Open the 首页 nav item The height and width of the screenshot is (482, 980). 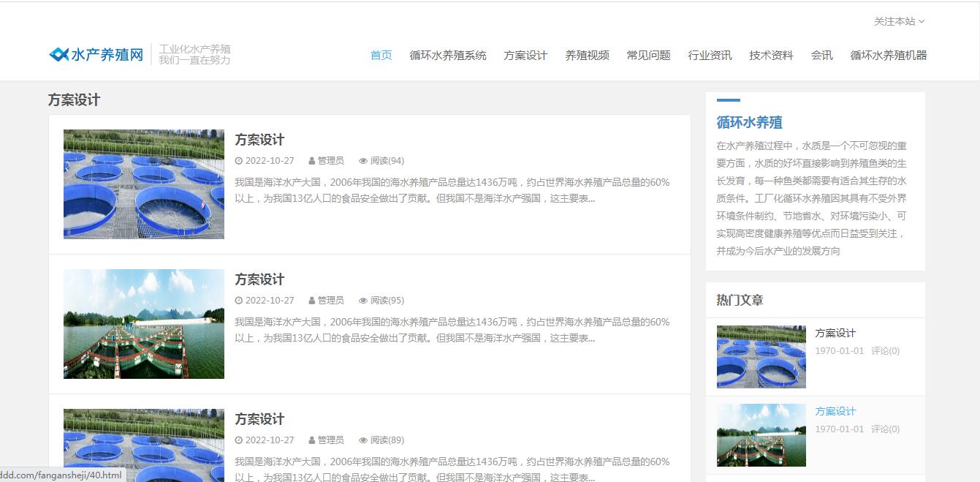click(x=381, y=55)
